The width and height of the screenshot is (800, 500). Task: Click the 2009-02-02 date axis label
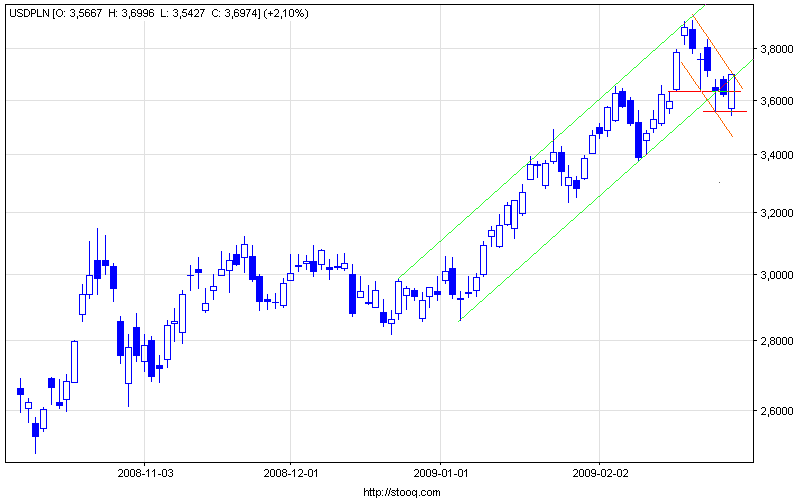coord(601,473)
